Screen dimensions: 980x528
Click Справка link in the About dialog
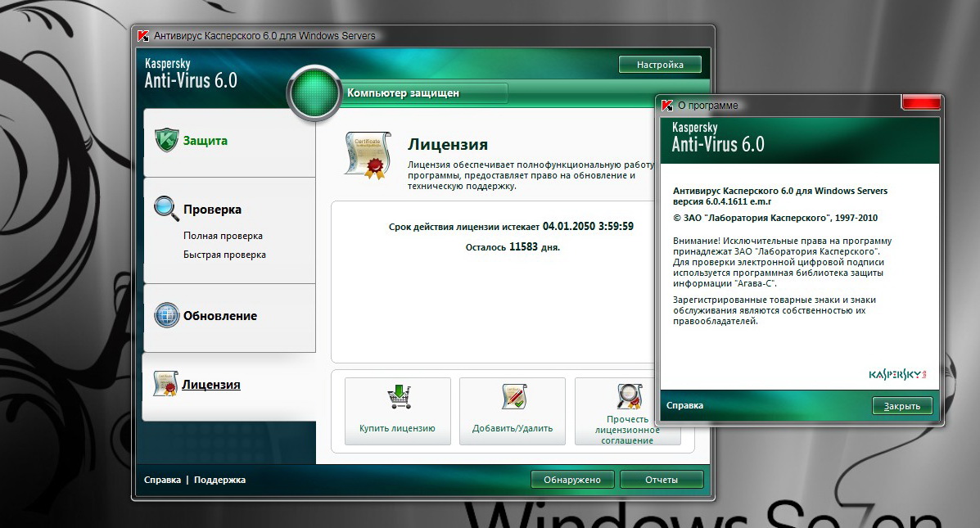(684, 405)
